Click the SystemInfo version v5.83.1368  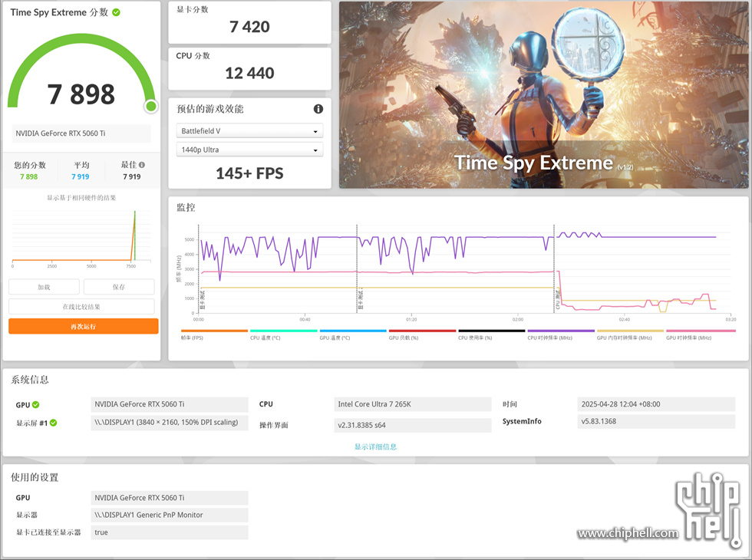[656, 421]
